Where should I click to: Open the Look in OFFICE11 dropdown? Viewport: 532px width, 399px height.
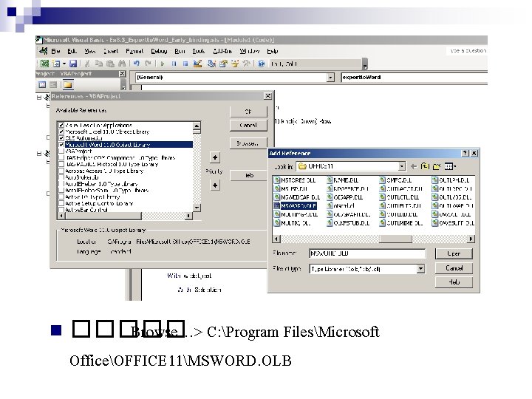(402, 166)
